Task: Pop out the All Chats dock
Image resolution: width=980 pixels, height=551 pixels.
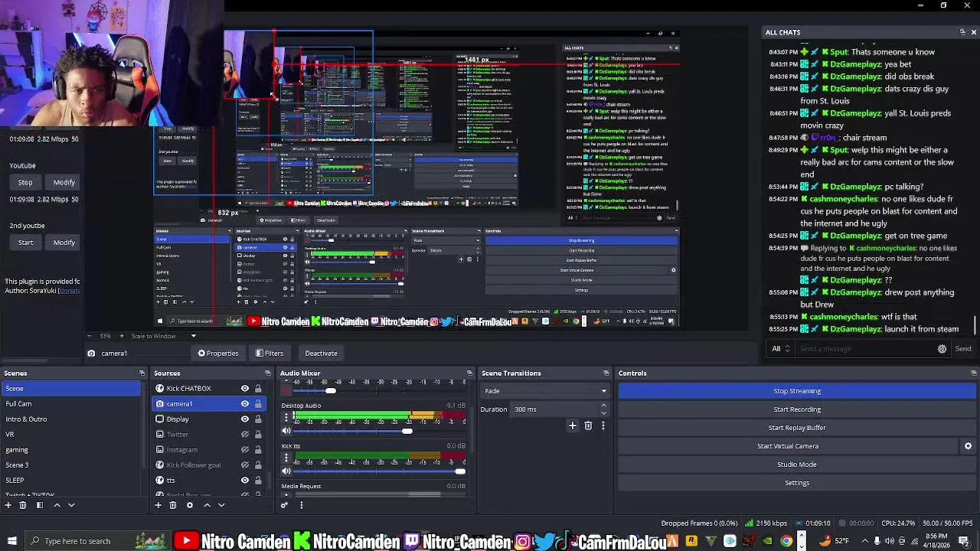Action: pos(962,32)
